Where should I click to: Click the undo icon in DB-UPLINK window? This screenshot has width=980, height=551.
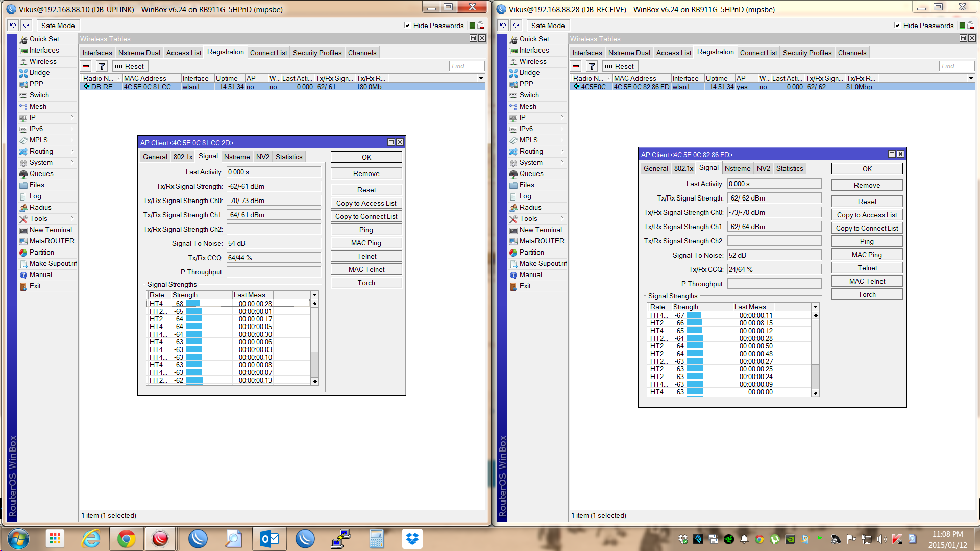coord(13,25)
